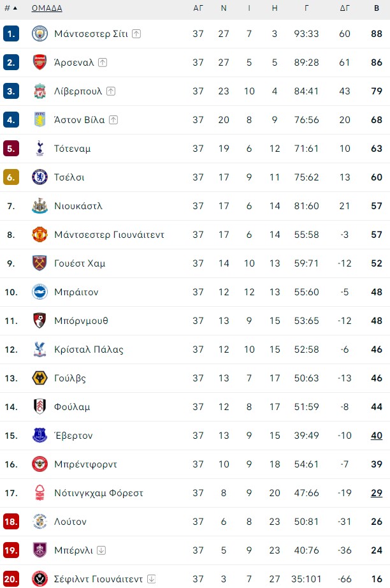
Task: Sort standings by Β points column
Action: point(377,8)
